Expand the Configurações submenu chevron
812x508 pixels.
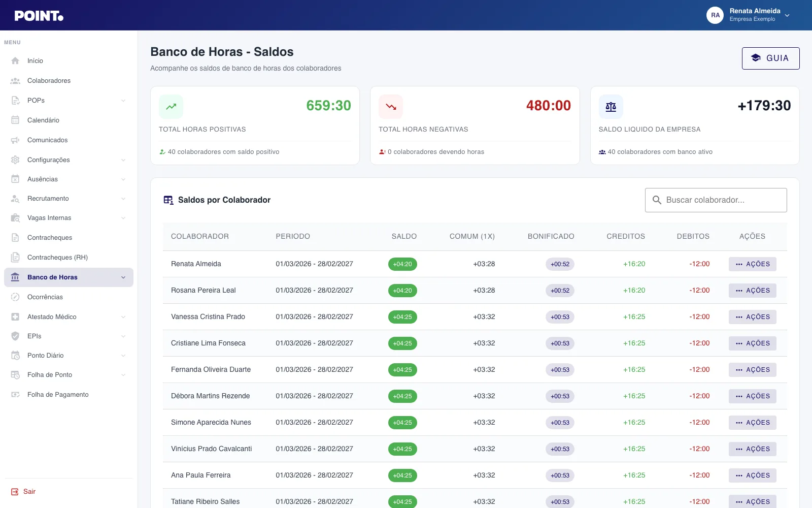(x=123, y=160)
